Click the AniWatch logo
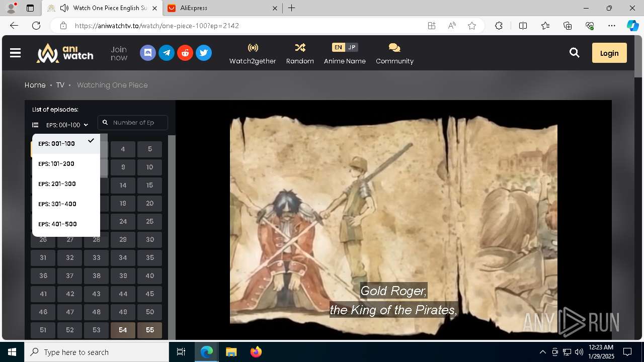Viewport: 644px width, 362px height. [64, 53]
